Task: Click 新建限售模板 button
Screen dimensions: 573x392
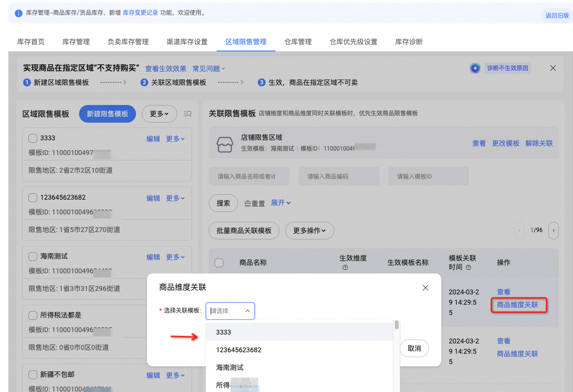Action: 108,114
